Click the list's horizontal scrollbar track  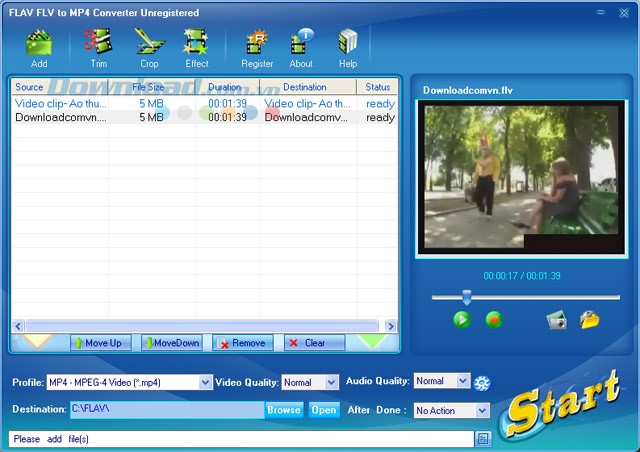202,326
